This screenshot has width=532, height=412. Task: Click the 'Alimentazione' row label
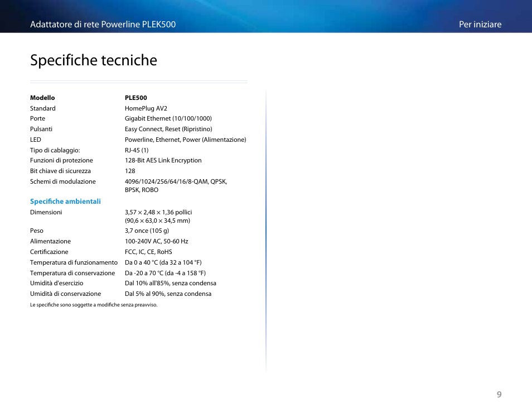tap(51, 241)
